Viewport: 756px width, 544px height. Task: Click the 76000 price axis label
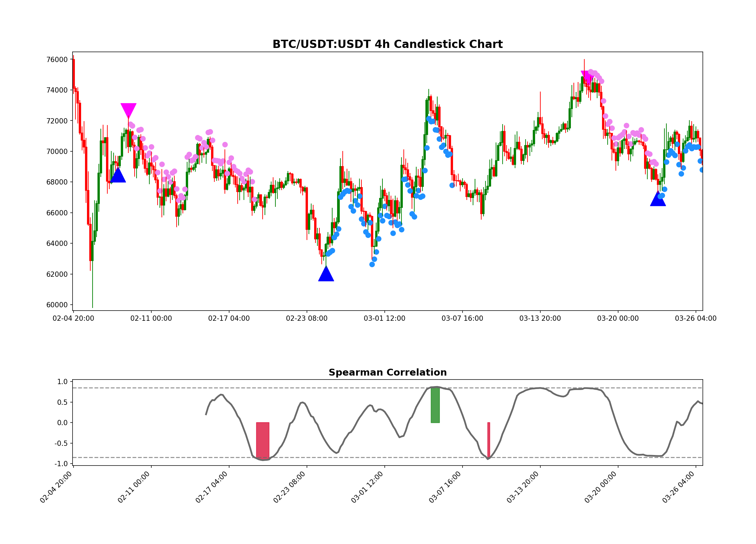[57, 60]
